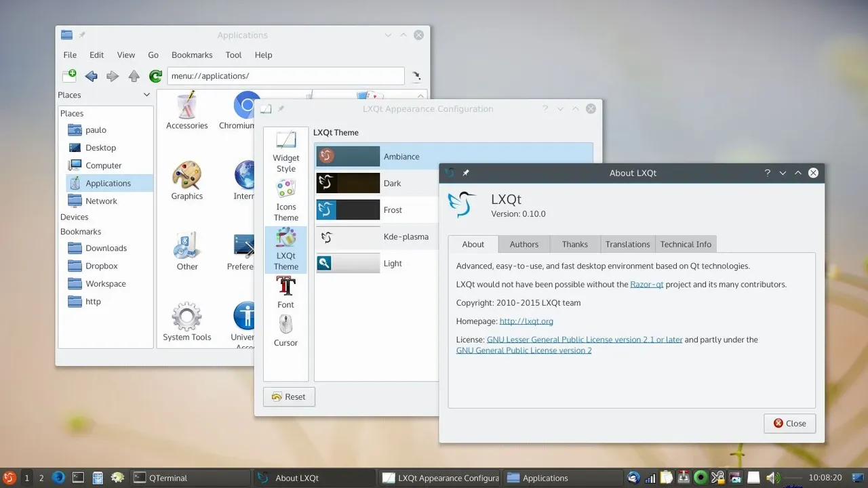Open the Bookmarks menu
This screenshot has height=488, width=868.
192,55
